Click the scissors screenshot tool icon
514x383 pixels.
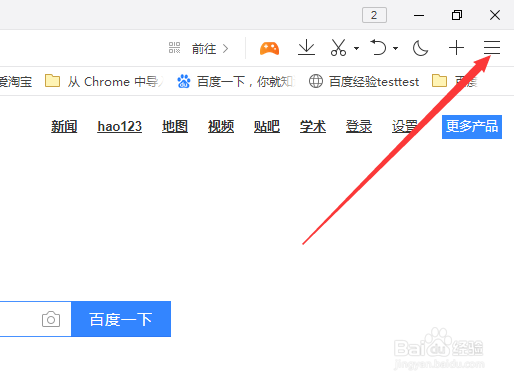[x=338, y=48]
